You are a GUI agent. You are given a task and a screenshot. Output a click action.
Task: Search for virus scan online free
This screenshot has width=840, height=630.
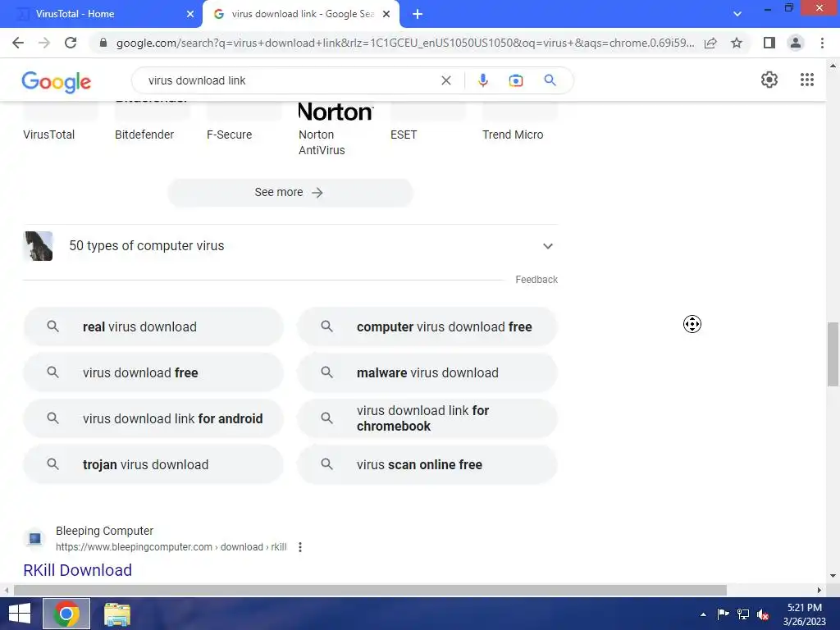pos(427,464)
